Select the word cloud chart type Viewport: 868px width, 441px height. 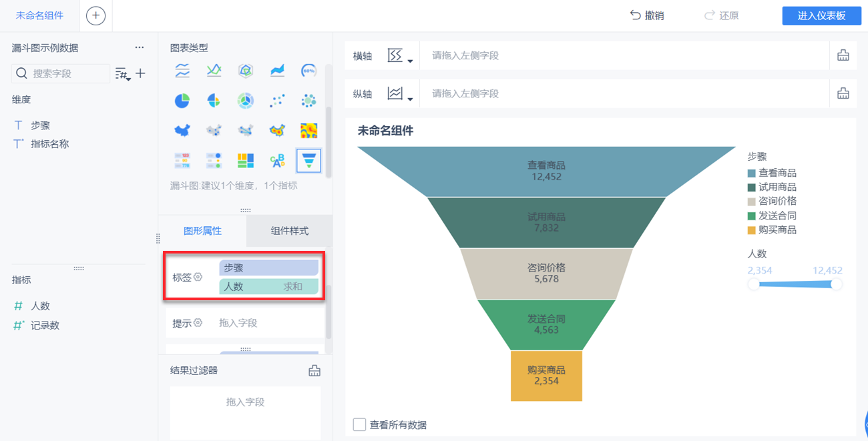[277, 160]
